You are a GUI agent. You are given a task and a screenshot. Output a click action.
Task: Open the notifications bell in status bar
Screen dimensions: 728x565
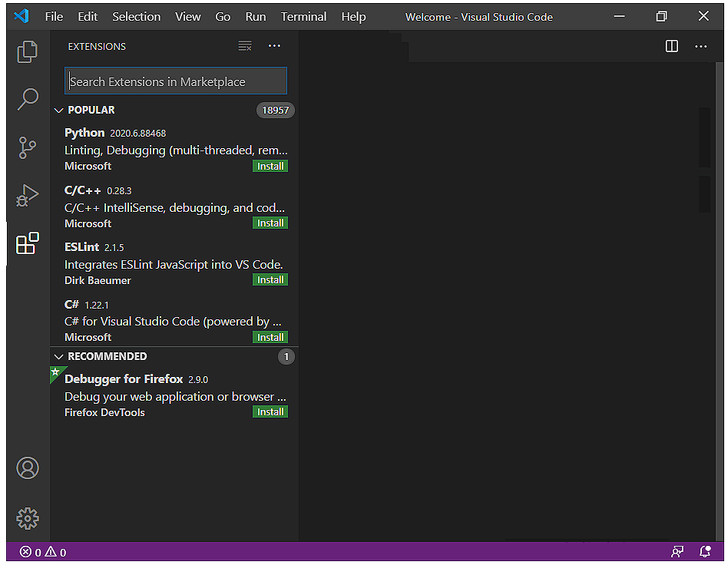point(705,551)
